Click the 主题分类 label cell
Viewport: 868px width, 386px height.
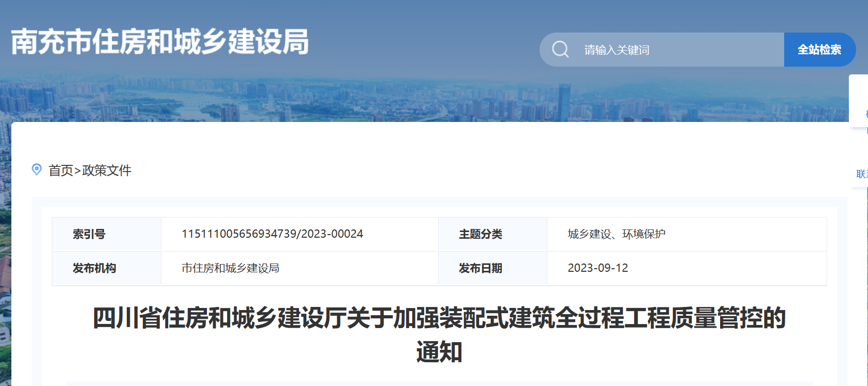click(481, 234)
